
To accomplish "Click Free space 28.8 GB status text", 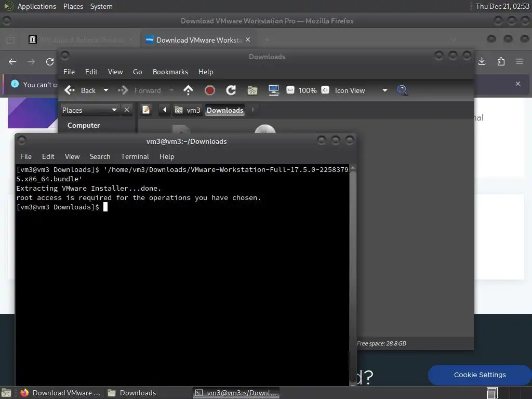I will (x=381, y=343).
